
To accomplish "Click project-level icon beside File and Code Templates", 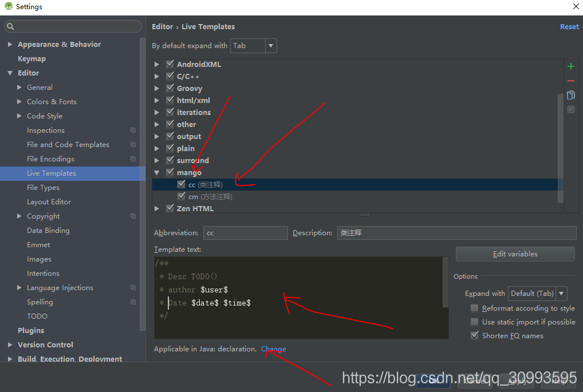I will (133, 144).
